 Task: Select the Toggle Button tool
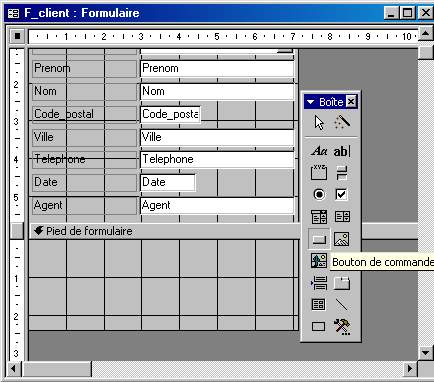[342, 173]
